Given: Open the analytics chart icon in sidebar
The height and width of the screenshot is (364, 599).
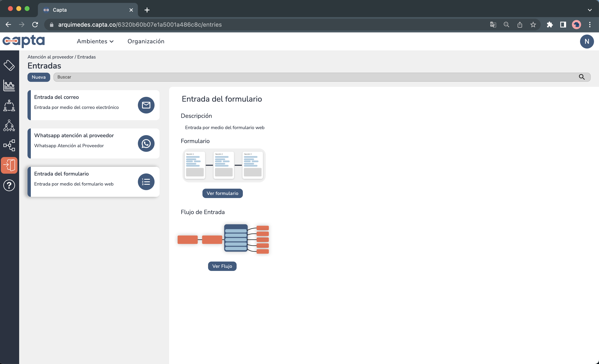Looking at the screenshot, I should pyautogui.click(x=9, y=85).
